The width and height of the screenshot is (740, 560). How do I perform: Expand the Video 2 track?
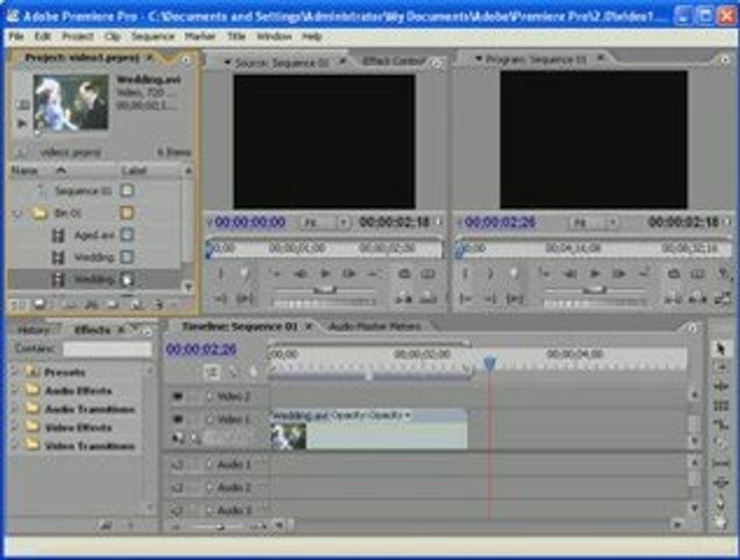209,397
